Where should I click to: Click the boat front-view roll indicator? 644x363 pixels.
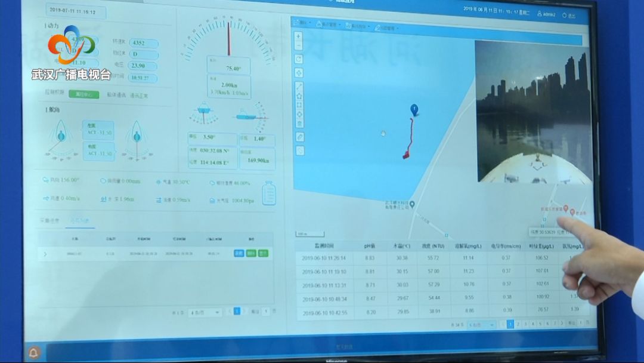pos(204,113)
